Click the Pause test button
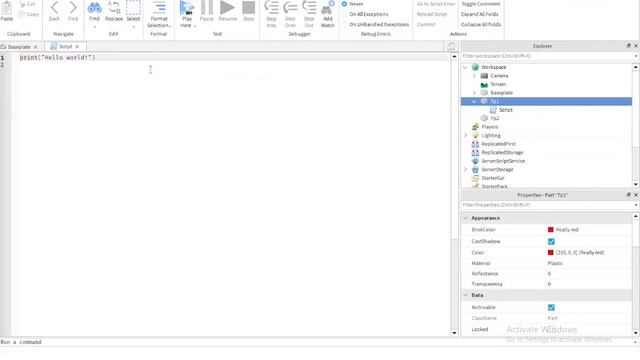Image resolution: width=640 pixels, height=360 pixels. pyautogui.click(x=207, y=11)
